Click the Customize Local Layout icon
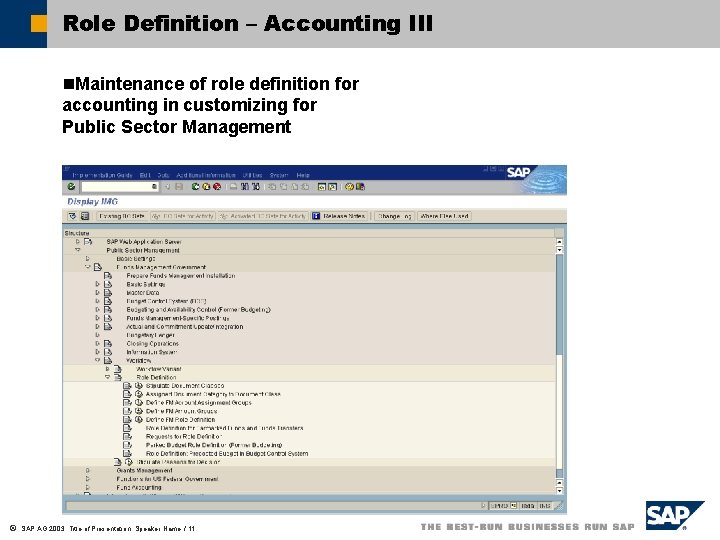Viewport: 720px width, 540px height. [x=360, y=186]
